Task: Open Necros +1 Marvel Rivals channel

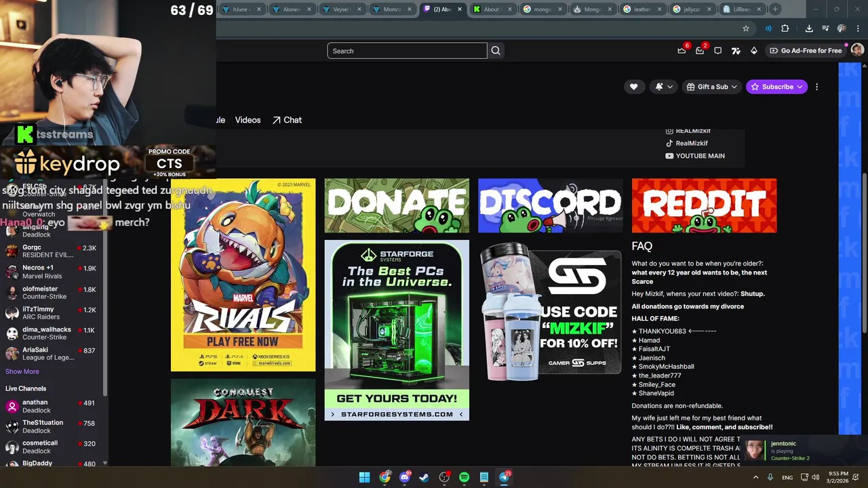Action: (52, 272)
